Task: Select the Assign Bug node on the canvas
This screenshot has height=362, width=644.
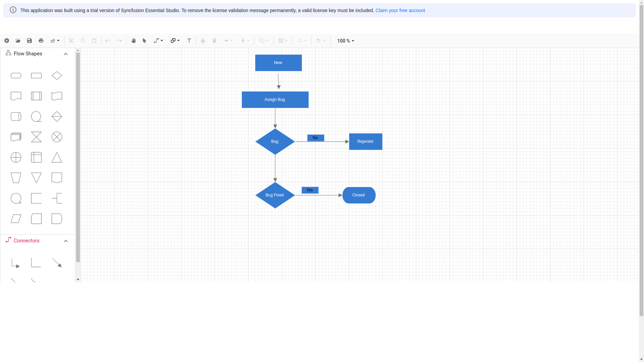Action: pyautogui.click(x=275, y=100)
